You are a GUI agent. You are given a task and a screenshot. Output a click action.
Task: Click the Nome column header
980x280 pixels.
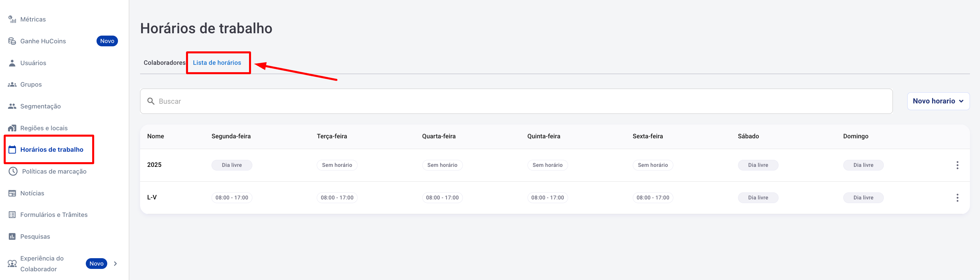[x=156, y=136]
